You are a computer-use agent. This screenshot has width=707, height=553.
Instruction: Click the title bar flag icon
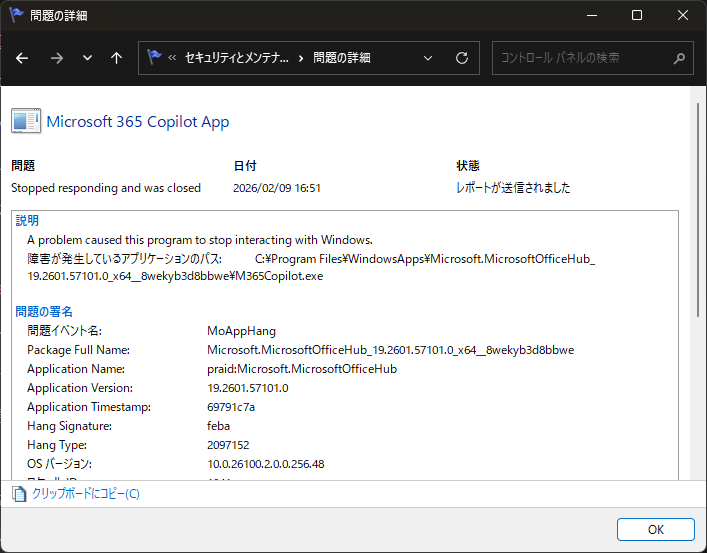[16, 15]
